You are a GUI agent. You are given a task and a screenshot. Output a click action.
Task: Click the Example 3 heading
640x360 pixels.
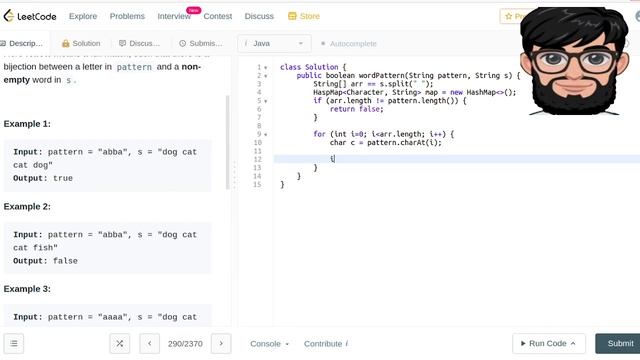[27, 289]
